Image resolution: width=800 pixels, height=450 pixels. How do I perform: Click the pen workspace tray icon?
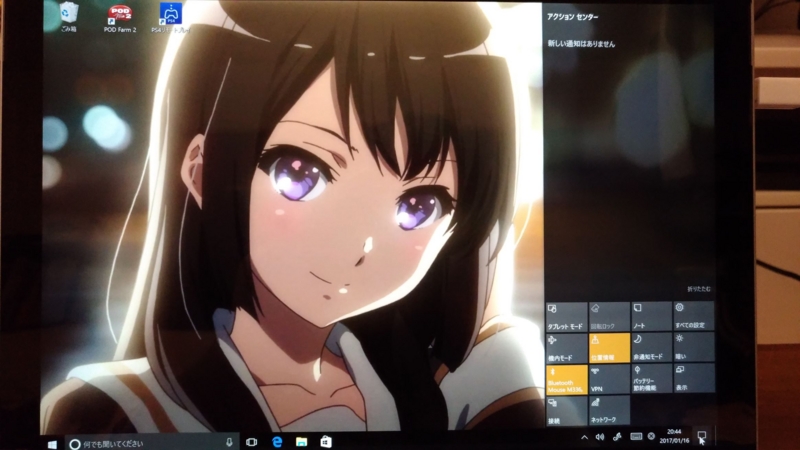point(617,437)
